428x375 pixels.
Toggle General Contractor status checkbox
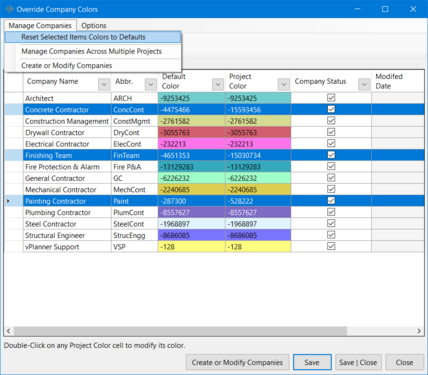click(x=331, y=177)
